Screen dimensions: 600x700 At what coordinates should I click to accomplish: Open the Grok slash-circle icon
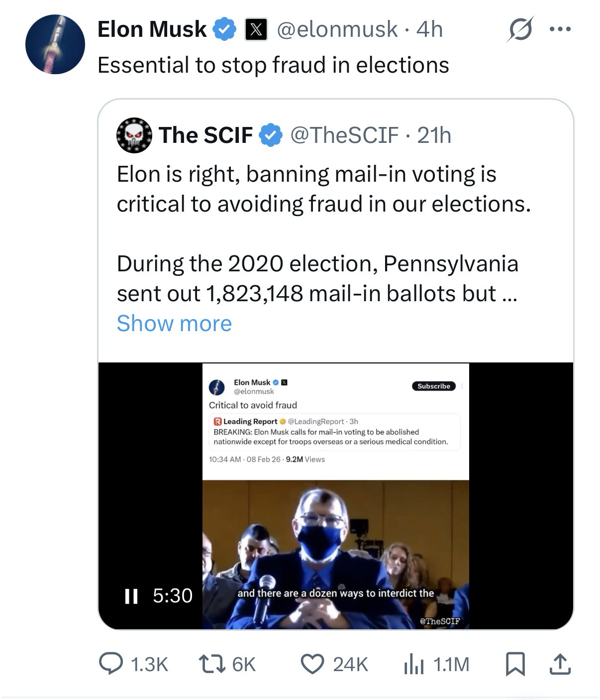pos(520,29)
